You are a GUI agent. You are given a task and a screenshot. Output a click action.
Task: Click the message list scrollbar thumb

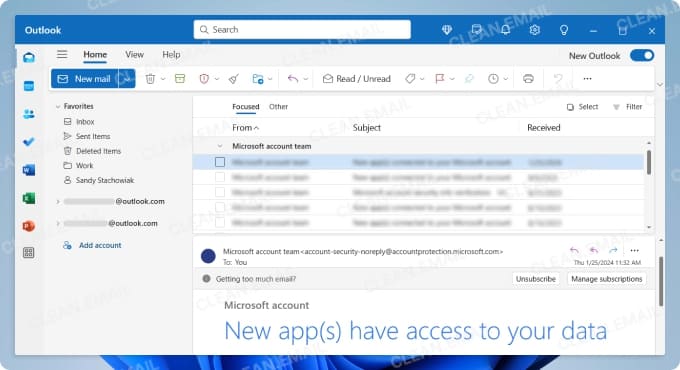(x=649, y=162)
